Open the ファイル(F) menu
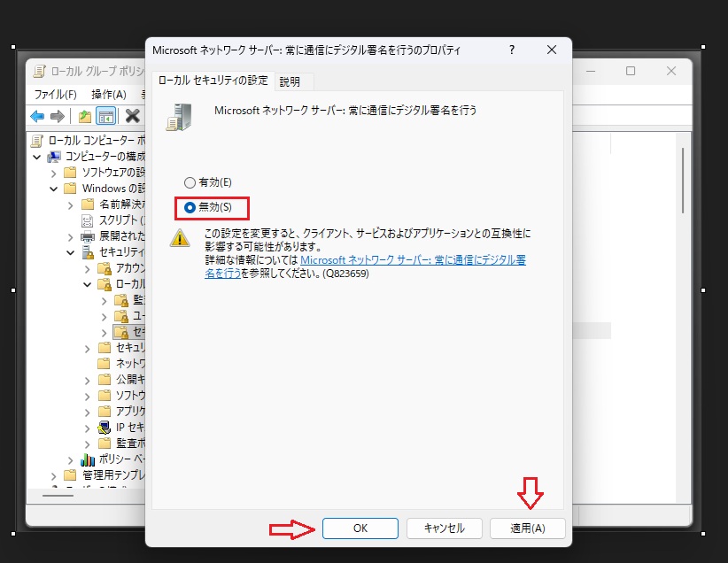 click(55, 94)
